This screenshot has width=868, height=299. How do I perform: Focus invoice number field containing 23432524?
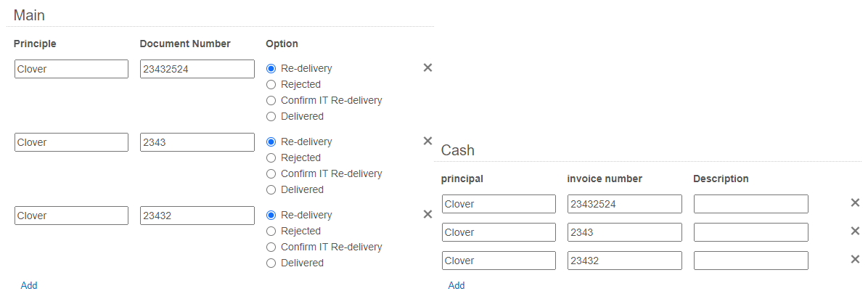(x=624, y=204)
